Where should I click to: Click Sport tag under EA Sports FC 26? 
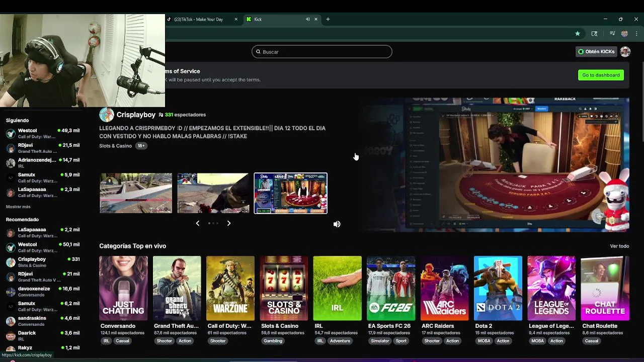coord(401,341)
